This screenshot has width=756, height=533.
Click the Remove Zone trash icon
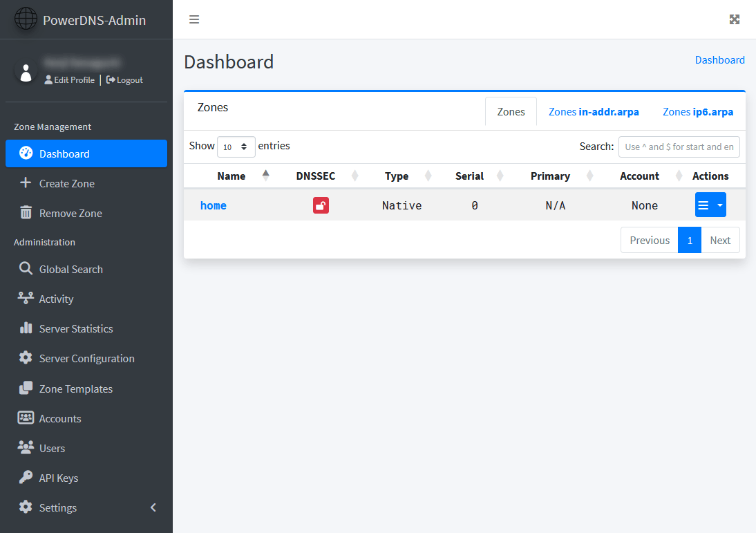pyautogui.click(x=26, y=212)
